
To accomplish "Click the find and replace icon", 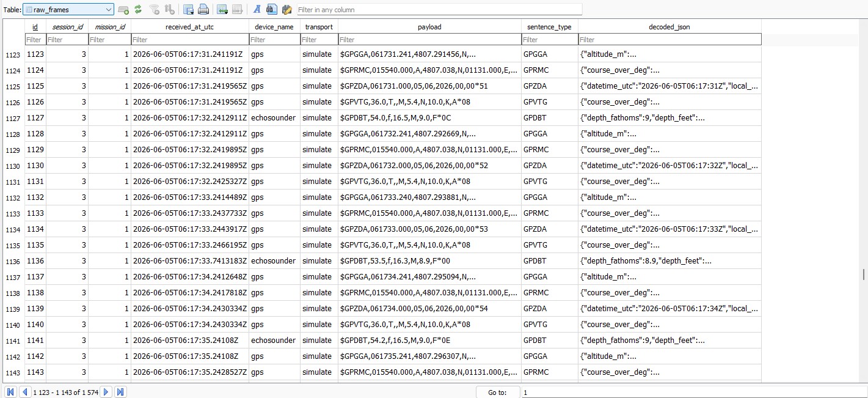I will coord(286,10).
